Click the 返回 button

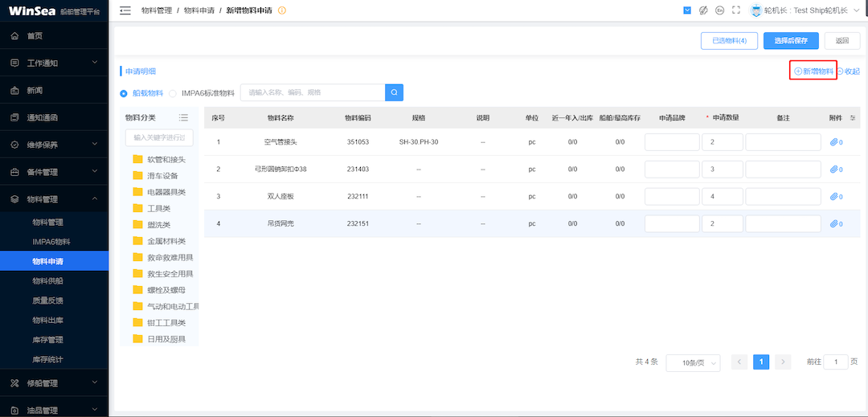tap(842, 41)
